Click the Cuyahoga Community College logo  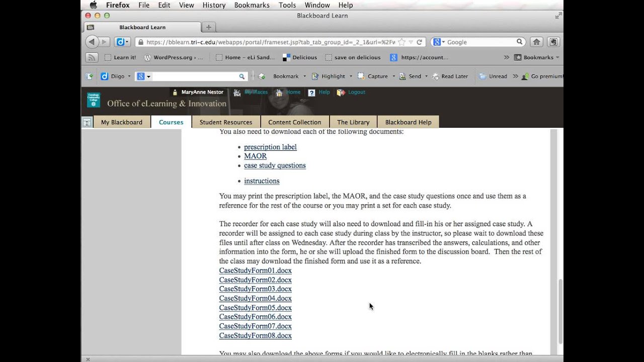point(94,100)
